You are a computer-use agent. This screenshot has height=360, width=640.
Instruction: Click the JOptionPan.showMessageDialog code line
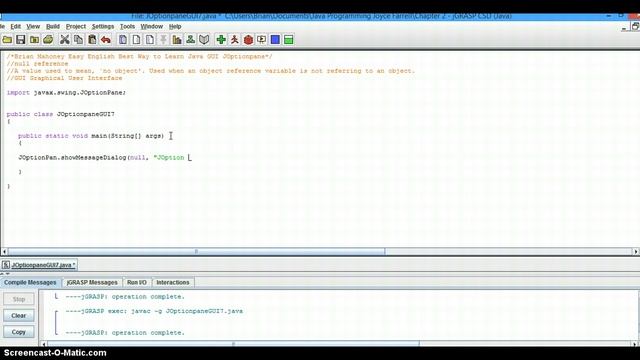101,158
